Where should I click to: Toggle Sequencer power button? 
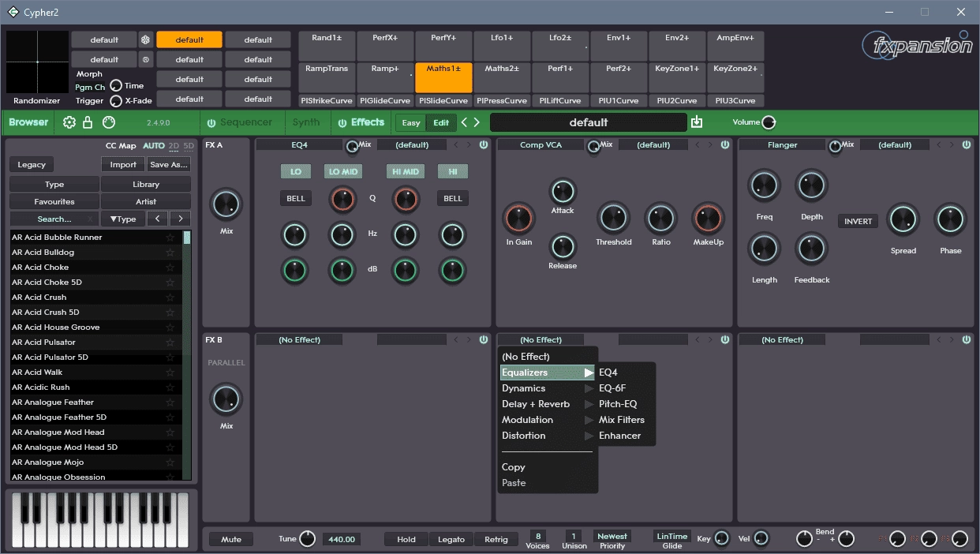(x=211, y=122)
